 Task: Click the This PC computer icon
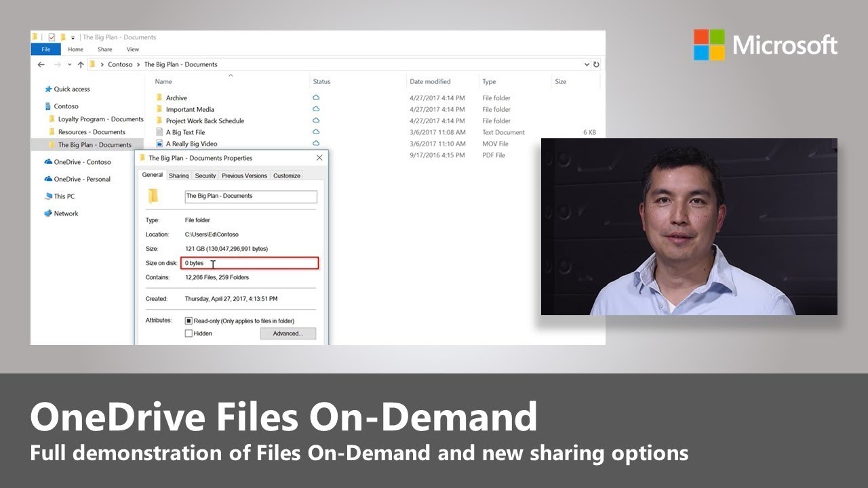pyautogui.click(x=48, y=197)
